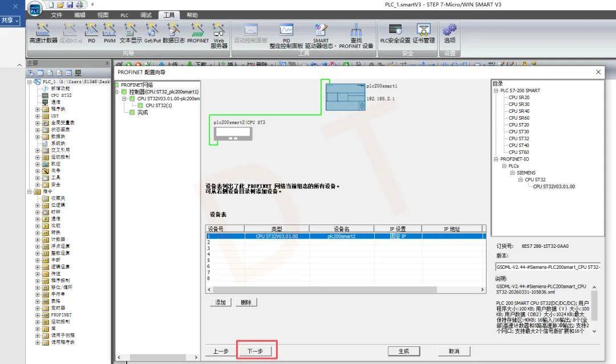The width and height of the screenshot is (616, 364).
Task: Click the 删除 (Delete) button under device table
Action: (246, 302)
